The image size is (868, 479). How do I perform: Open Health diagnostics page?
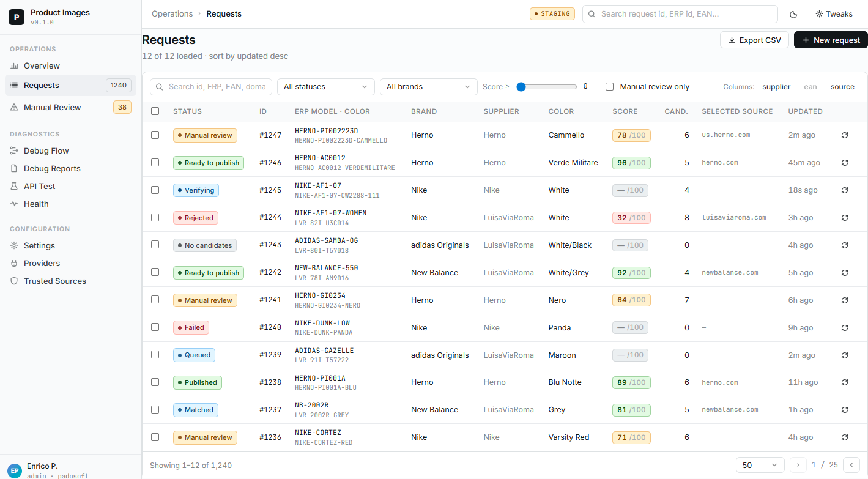pyautogui.click(x=70, y=204)
